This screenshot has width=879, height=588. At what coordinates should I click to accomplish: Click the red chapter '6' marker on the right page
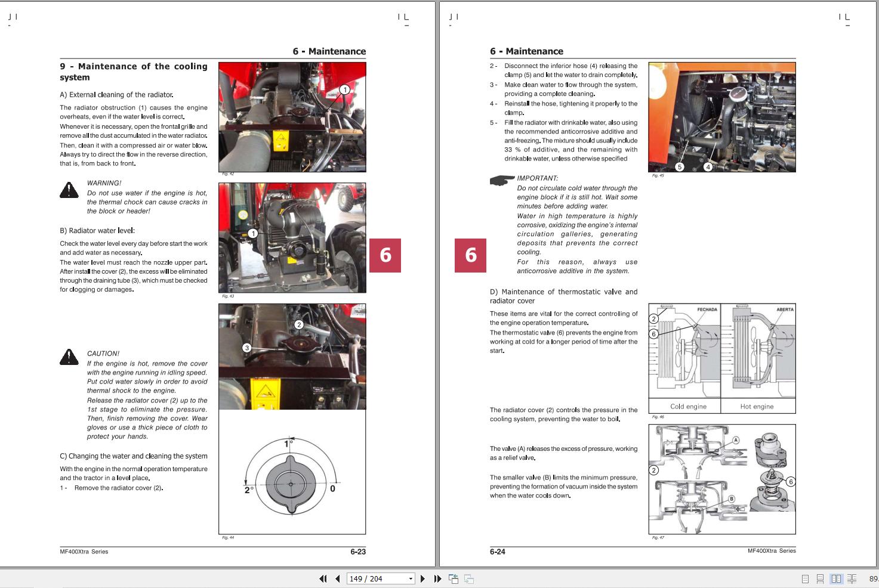471,255
